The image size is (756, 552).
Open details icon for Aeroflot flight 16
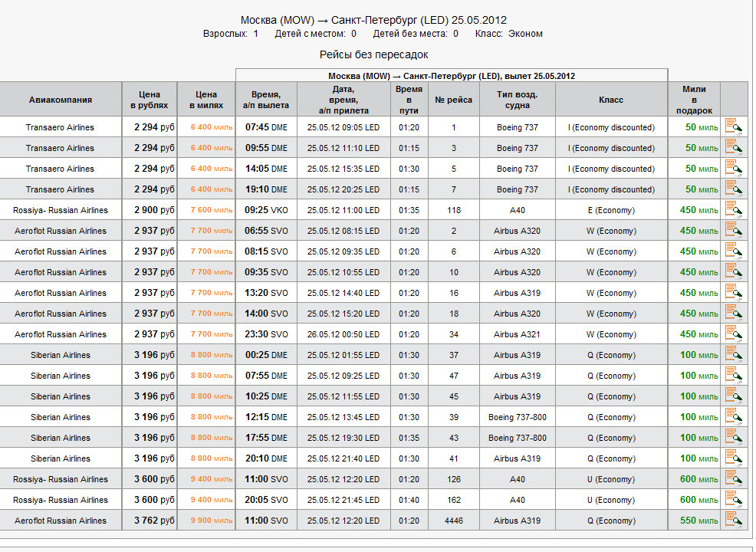(733, 292)
